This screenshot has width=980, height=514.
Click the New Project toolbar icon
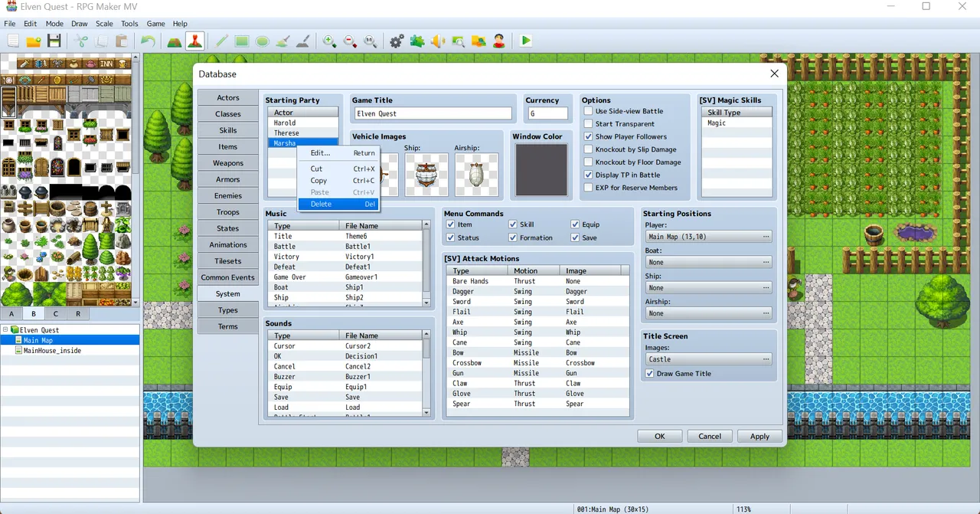(x=13, y=41)
